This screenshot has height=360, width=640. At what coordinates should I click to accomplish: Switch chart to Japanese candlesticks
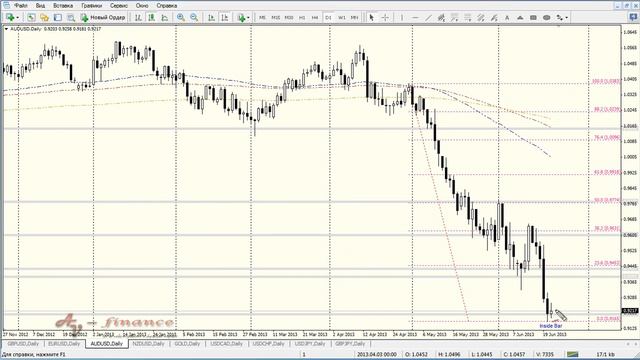click(151, 18)
